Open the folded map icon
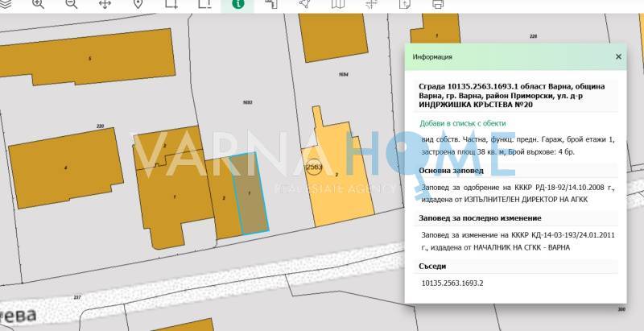 338,4
